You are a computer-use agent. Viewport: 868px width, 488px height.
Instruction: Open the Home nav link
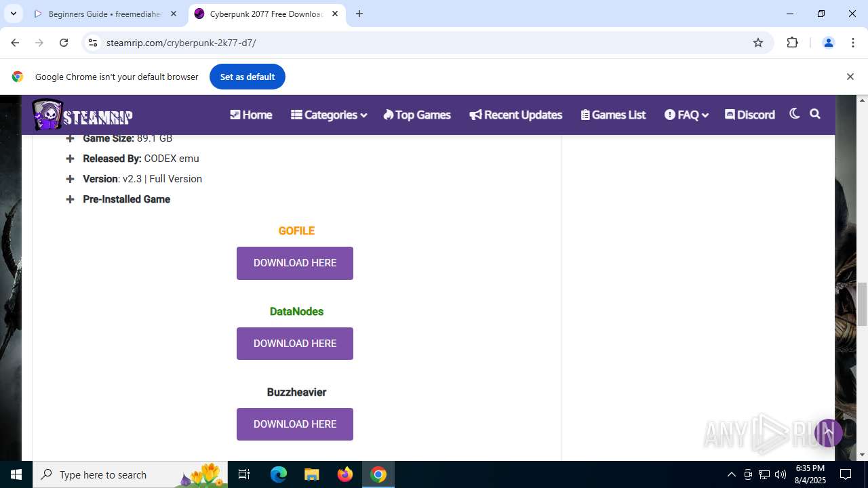point(251,115)
